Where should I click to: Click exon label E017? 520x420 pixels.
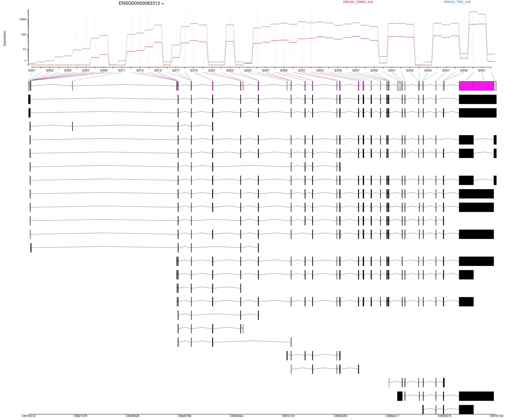coord(176,71)
